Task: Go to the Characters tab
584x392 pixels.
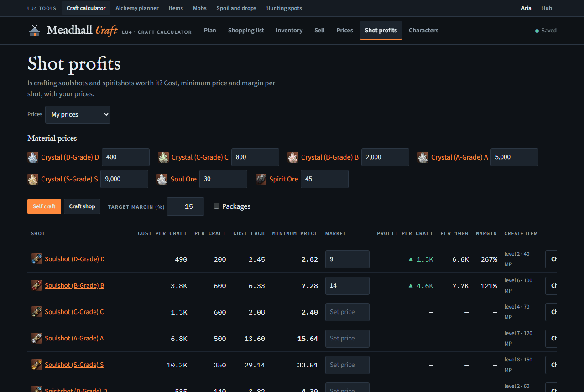Action: pos(423,31)
